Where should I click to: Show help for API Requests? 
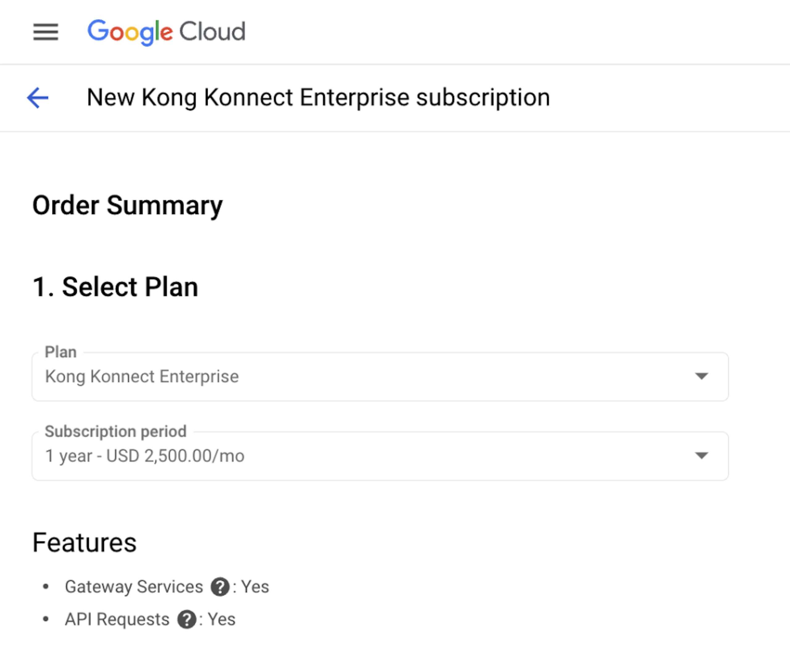[187, 619]
